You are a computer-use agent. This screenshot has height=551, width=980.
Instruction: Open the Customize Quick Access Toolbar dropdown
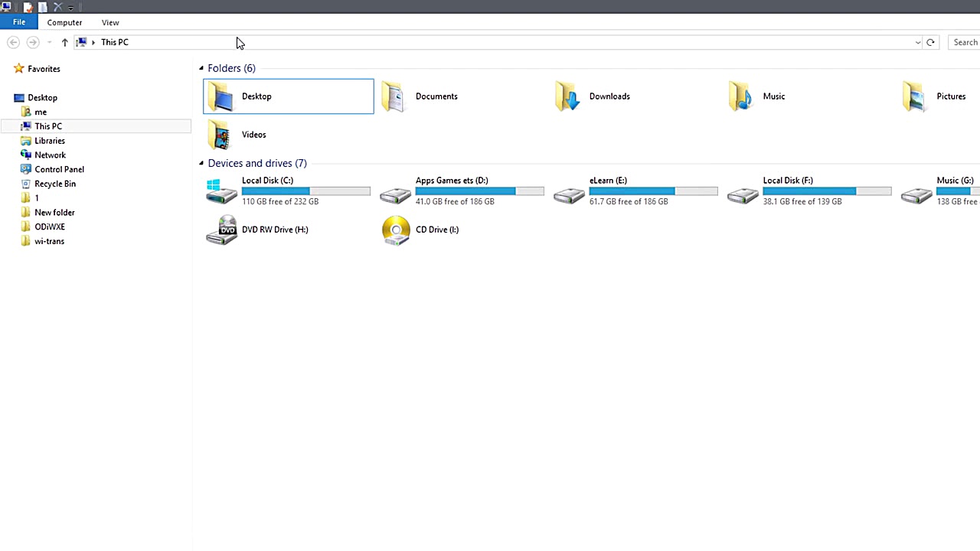point(70,8)
